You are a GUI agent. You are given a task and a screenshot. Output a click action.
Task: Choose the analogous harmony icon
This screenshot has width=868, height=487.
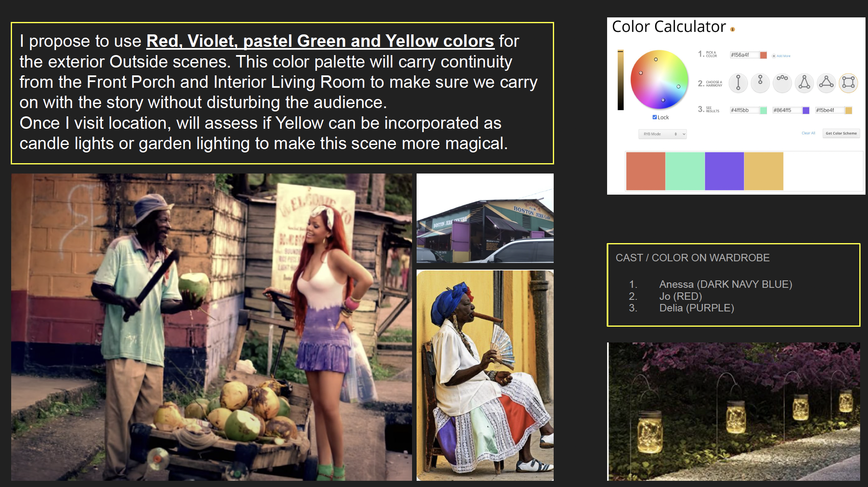(x=782, y=82)
